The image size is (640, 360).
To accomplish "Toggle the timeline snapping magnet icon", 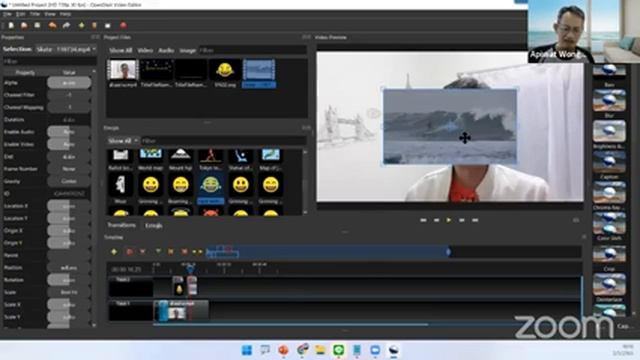I will pos(129,252).
